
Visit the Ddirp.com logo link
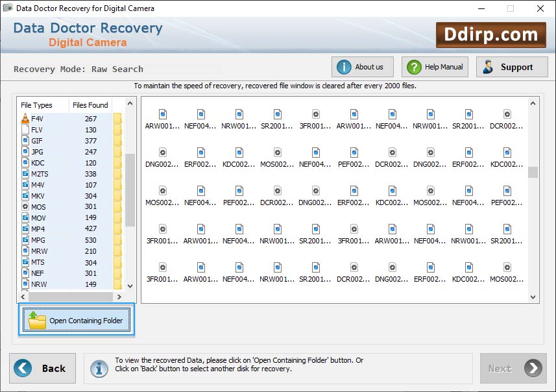point(490,35)
